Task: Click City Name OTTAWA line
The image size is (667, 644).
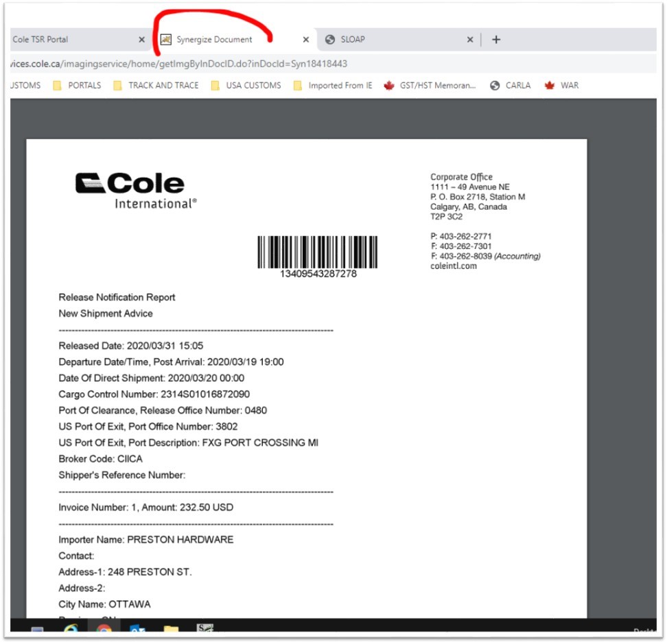Action: click(104, 604)
